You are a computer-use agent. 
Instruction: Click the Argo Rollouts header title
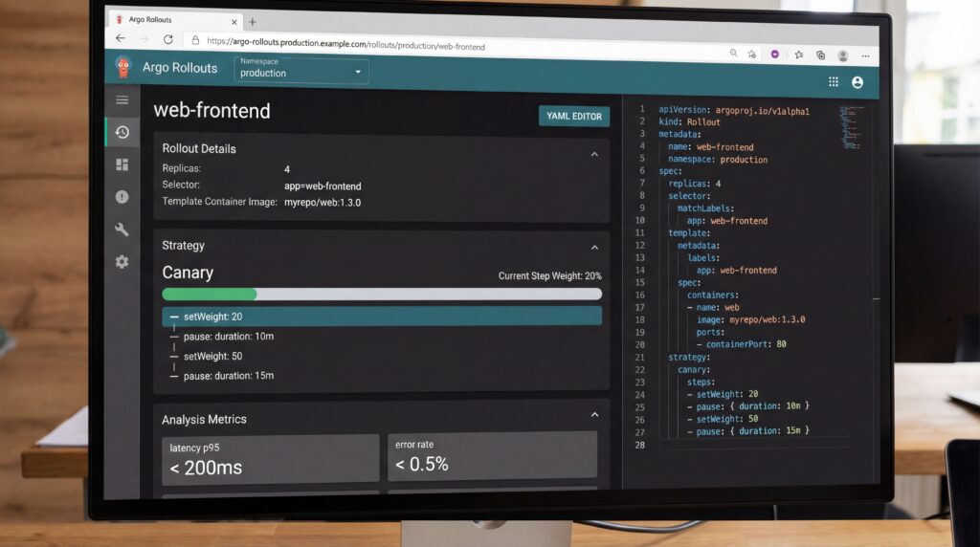pos(180,68)
